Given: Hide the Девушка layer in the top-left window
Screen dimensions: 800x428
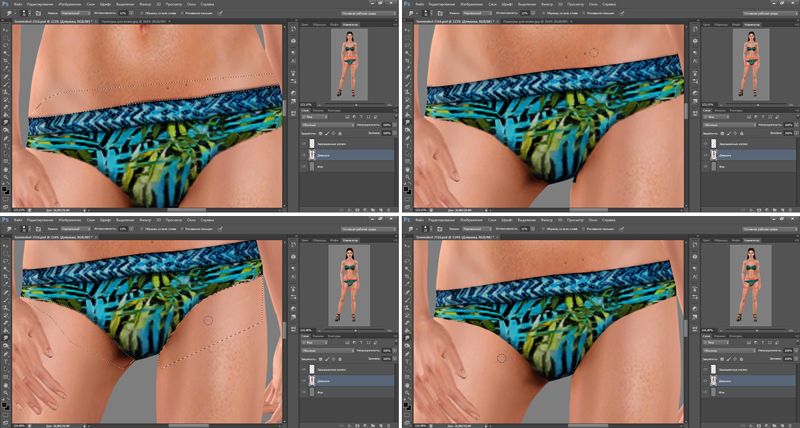Looking at the screenshot, I should pos(305,155).
